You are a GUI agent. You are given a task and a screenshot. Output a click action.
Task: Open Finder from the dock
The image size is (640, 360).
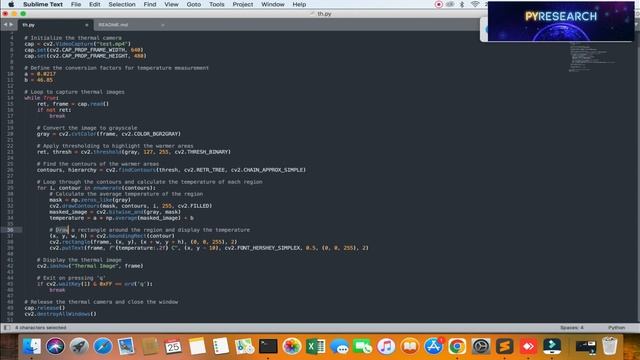pos(31,347)
